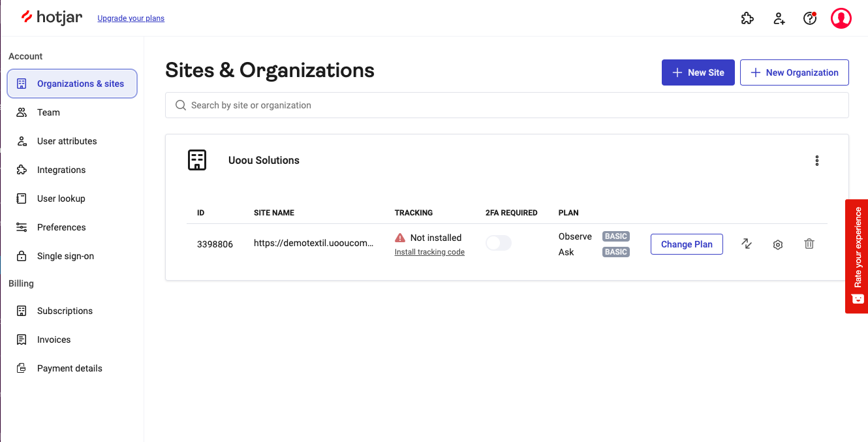
Task: Click the User attributes sidebar icon
Action: pyautogui.click(x=22, y=141)
